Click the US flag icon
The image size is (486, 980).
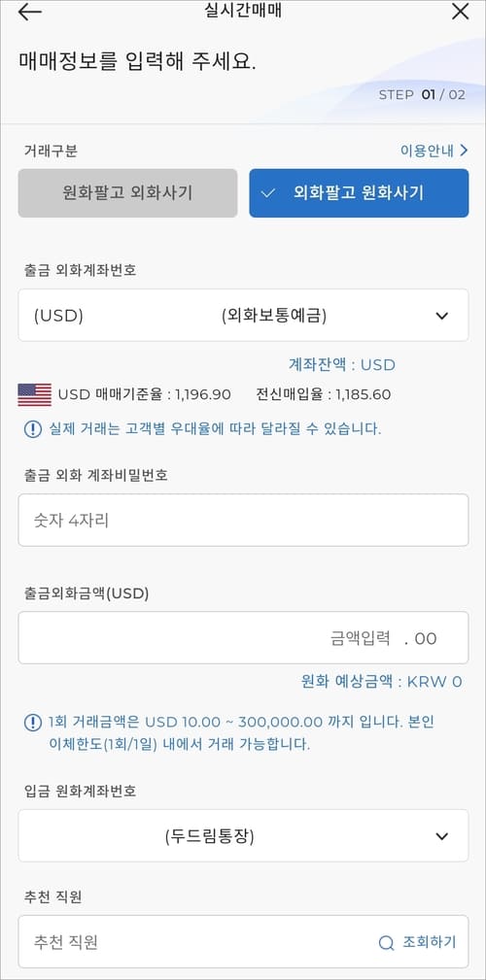[34, 395]
